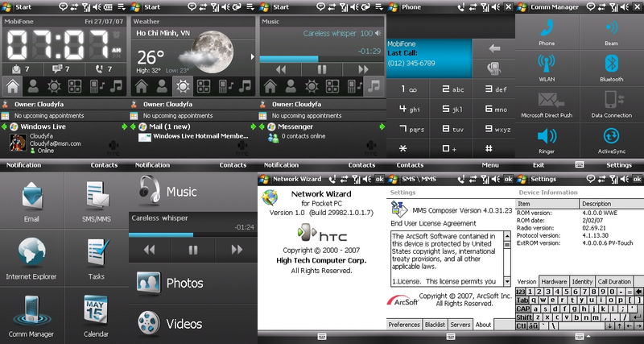The image size is (644, 344).
Task: Click ok in the Network Wizard title bar
Action: (379, 179)
